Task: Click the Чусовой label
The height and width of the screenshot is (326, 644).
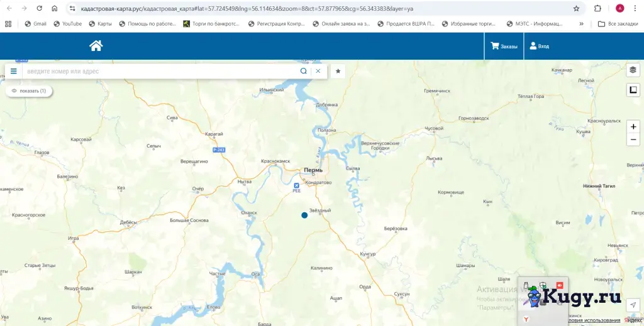Action: 434,128
